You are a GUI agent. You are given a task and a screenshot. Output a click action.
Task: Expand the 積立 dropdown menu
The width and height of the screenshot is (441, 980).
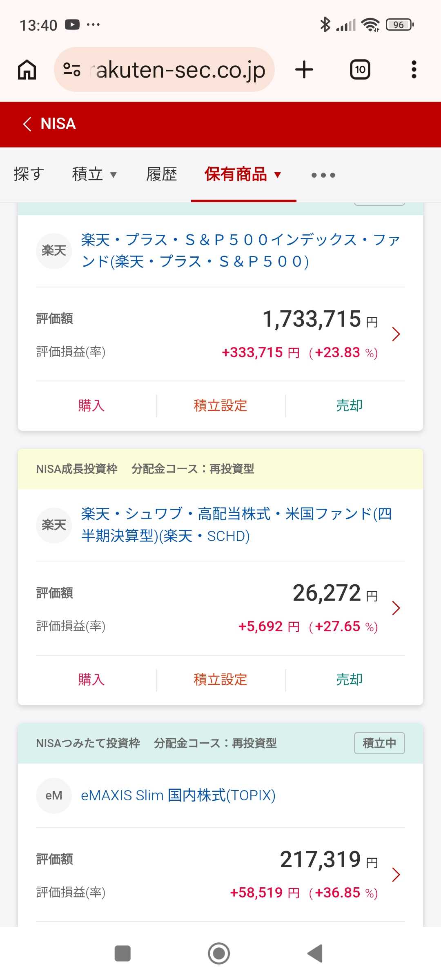94,174
